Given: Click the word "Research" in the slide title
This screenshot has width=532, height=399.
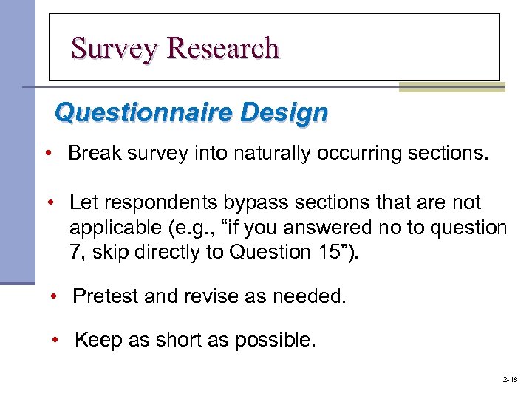Looking at the screenshot, I should click(223, 49).
